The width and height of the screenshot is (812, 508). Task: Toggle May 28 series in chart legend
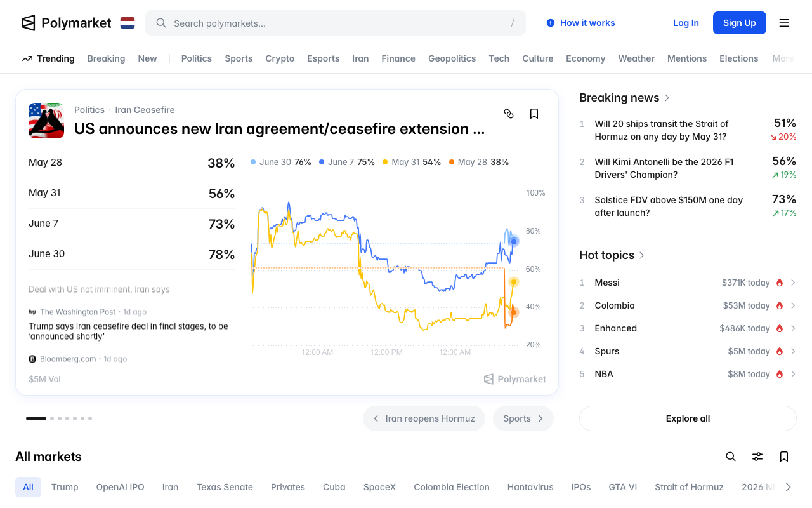pyautogui.click(x=479, y=162)
